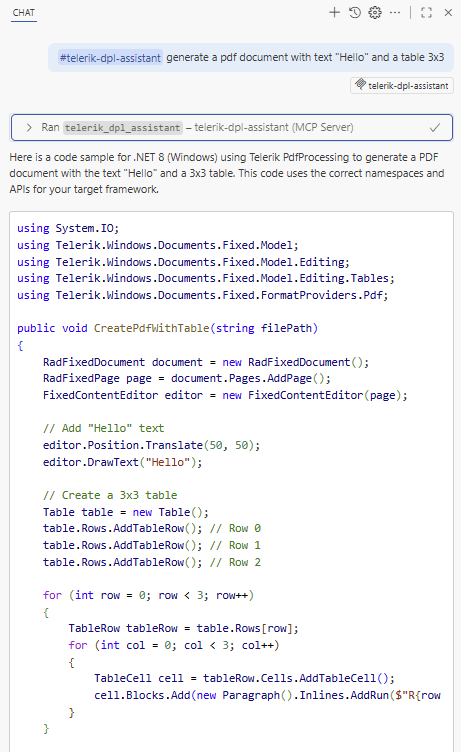461x752 pixels.
Task: Click the response paragraph about .NET 8
Action: (227, 173)
